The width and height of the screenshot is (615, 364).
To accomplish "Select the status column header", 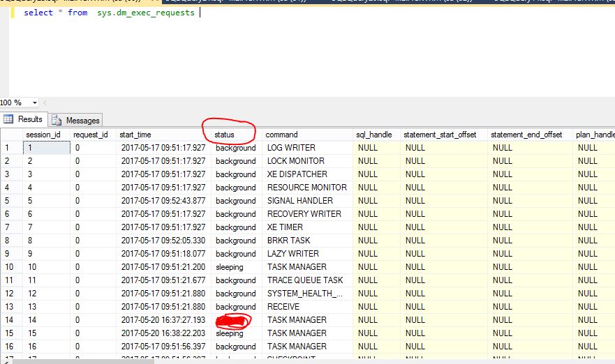I will pos(237,135).
